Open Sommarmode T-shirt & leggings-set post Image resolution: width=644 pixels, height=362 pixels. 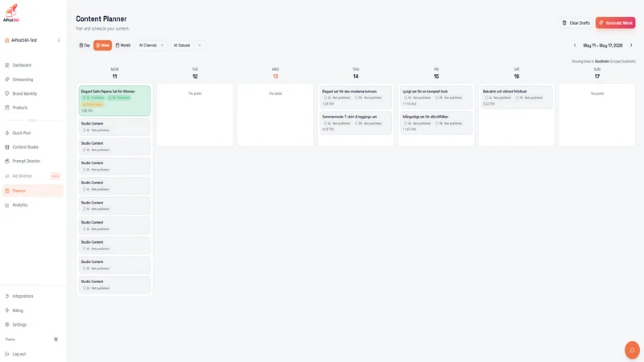[356, 123]
